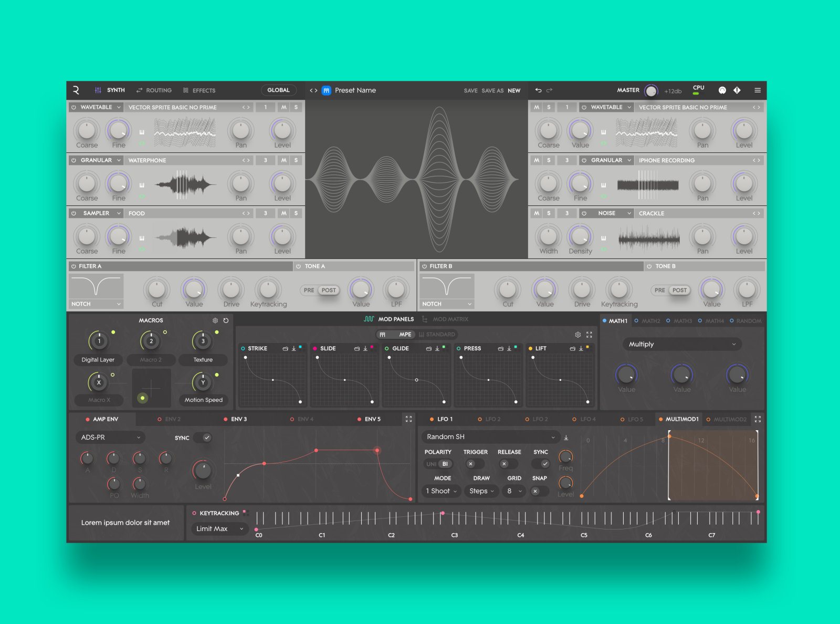The image size is (840, 624).
Task: Adjust the Macro XY pad position
Action: [x=151, y=388]
